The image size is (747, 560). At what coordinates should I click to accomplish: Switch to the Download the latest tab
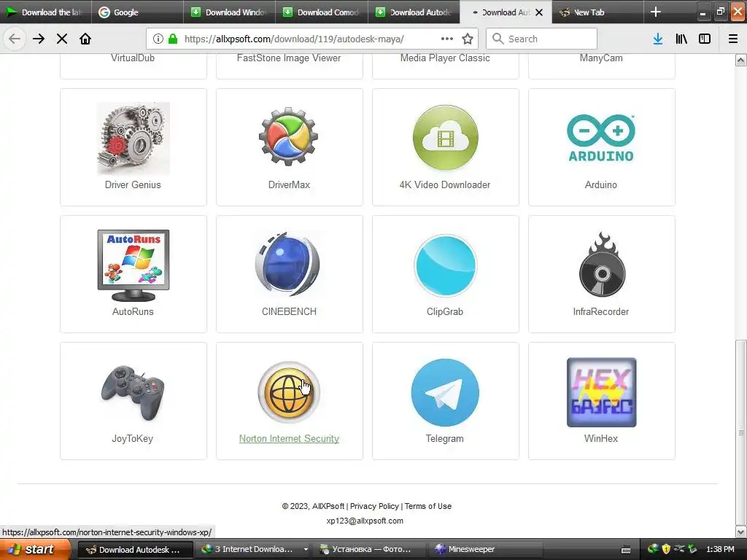(x=45, y=12)
